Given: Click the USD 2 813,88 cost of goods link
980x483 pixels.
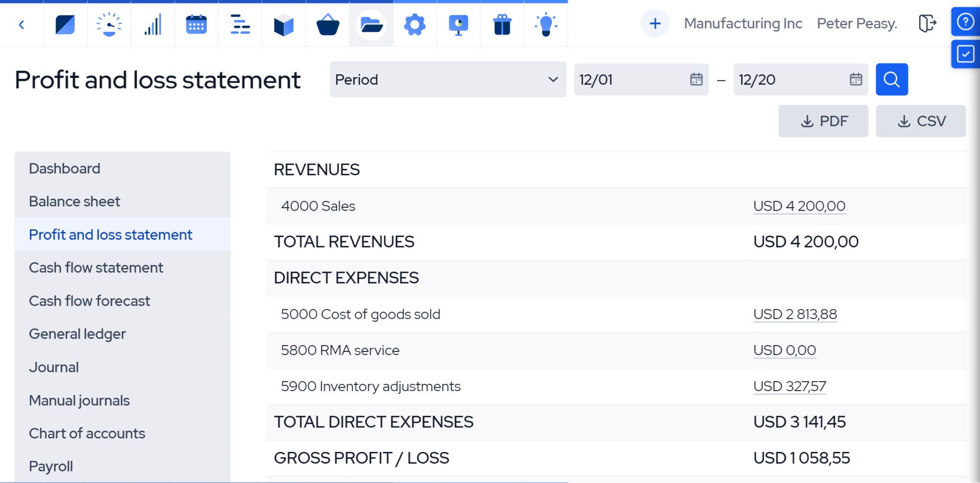Looking at the screenshot, I should pyautogui.click(x=795, y=314).
